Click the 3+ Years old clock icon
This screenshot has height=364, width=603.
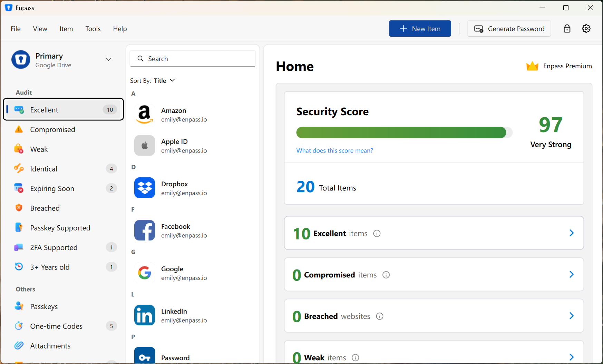(19, 267)
